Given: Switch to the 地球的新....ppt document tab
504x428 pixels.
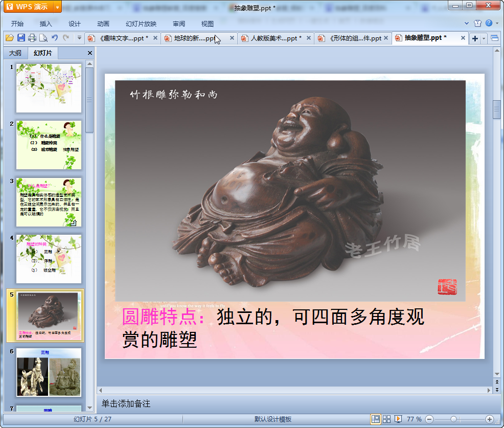Looking at the screenshot, I should coord(195,38).
